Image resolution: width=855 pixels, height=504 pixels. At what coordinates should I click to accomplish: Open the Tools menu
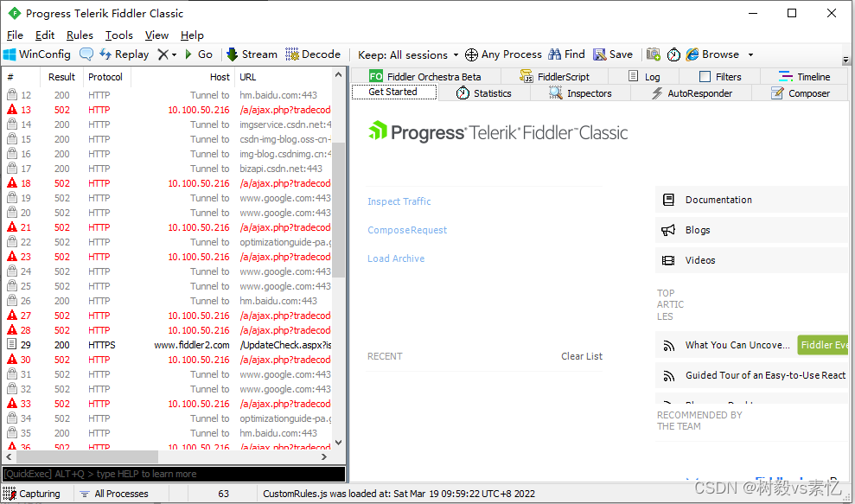coord(119,35)
